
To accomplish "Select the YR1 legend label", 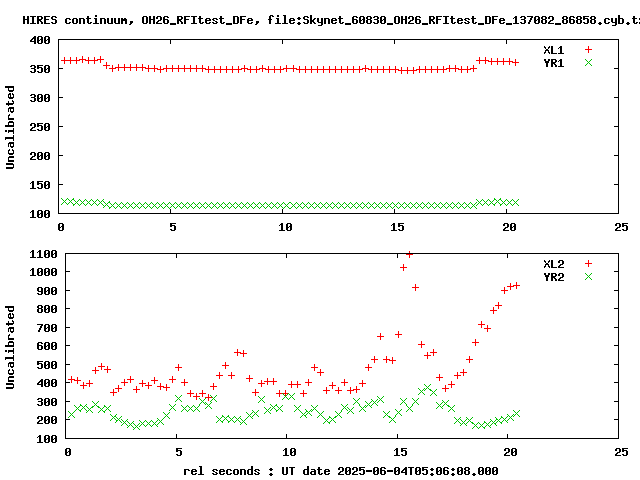I will 553,62.
